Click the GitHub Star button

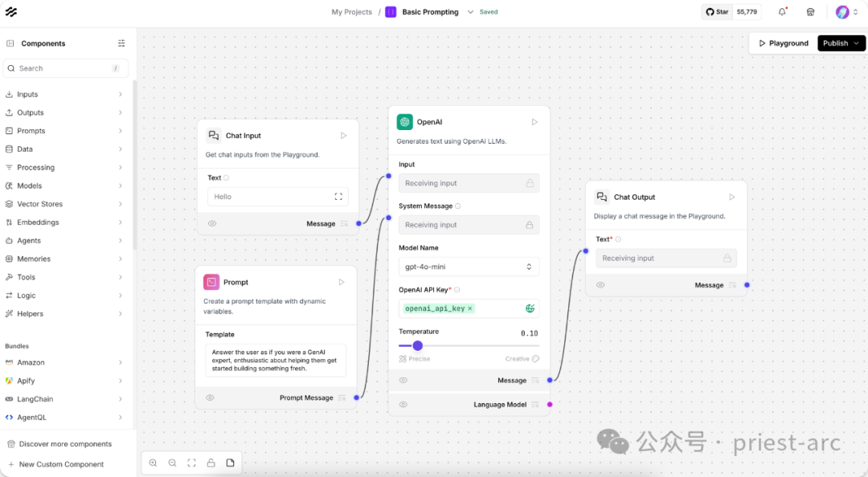[717, 11]
